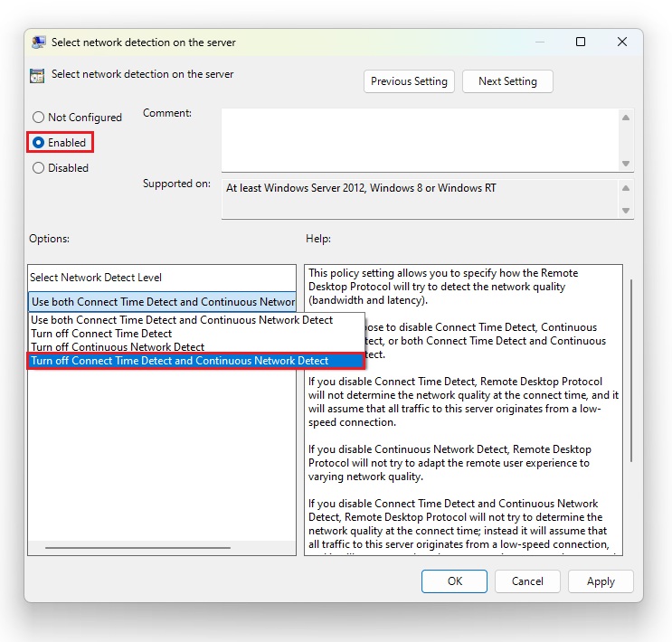Confirm with the OK button
This screenshot has height=642, width=672.
point(454,581)
